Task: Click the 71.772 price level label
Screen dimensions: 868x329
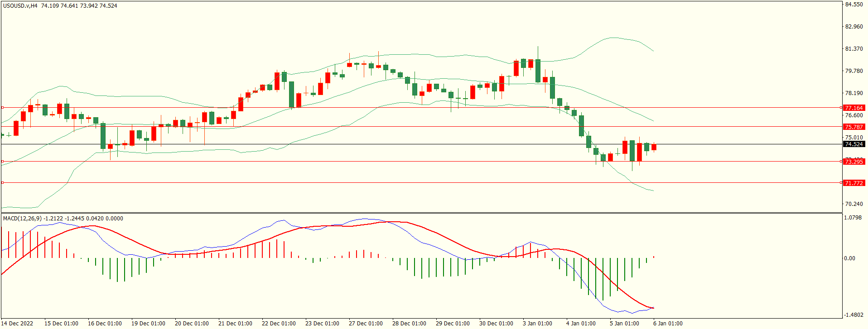Action: point(854,183)
